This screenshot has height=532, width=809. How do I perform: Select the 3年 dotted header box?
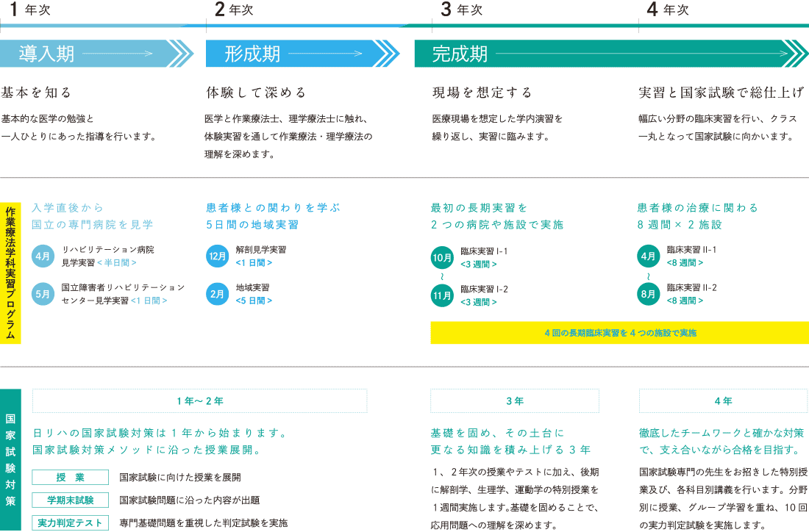(515, 401)
